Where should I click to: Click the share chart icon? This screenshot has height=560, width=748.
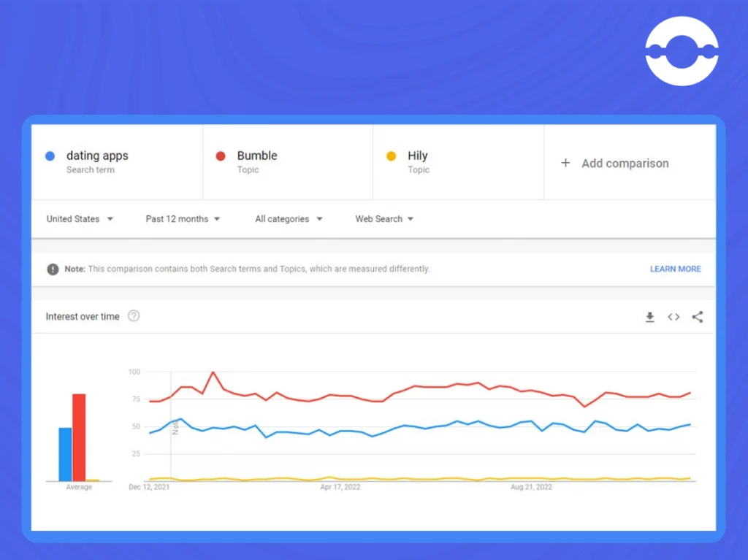coord(698,317)
